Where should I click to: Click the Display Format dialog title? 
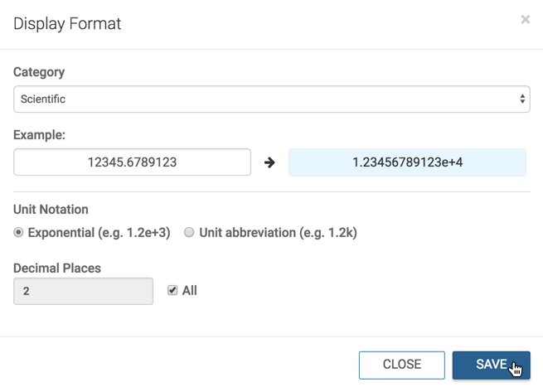pyautogui.click(x=67, y=24)
